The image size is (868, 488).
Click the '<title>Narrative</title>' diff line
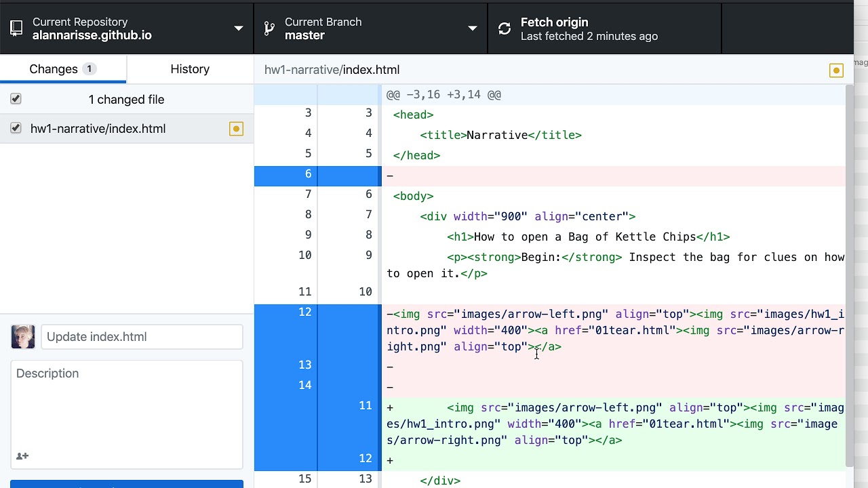click(x=500, y=135)
